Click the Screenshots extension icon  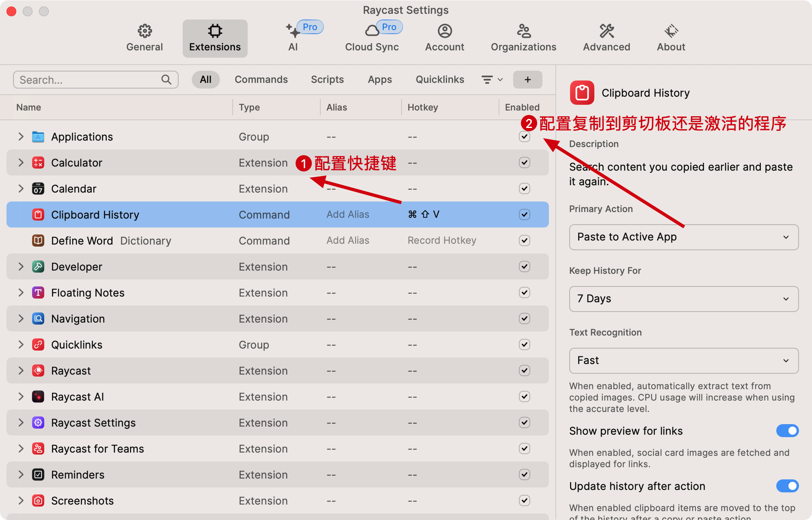pos(38,501)
